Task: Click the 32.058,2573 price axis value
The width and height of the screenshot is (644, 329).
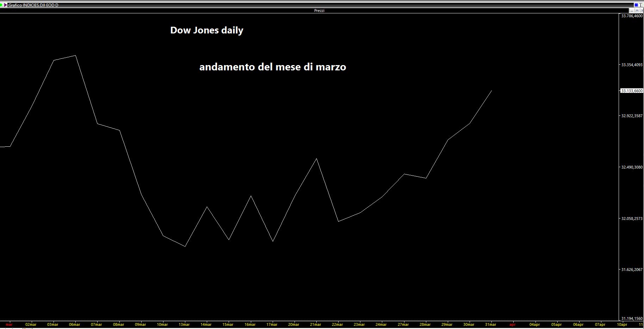Action: (632, 219)
